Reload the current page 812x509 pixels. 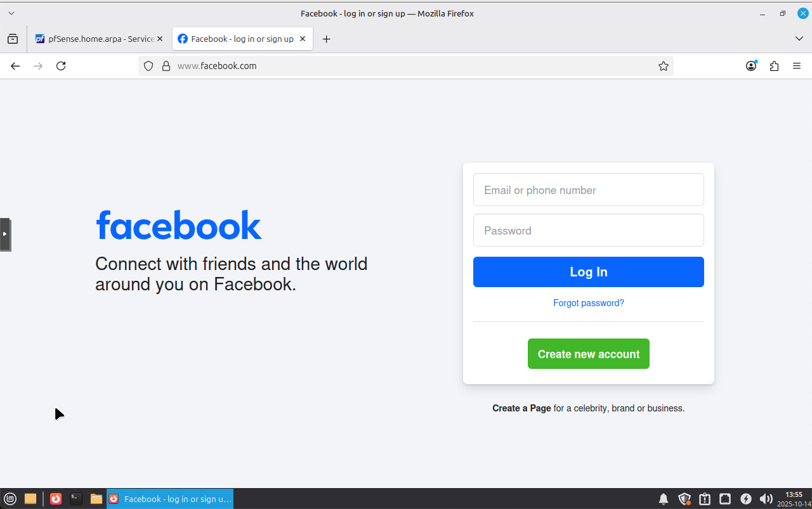pos(61,66)
